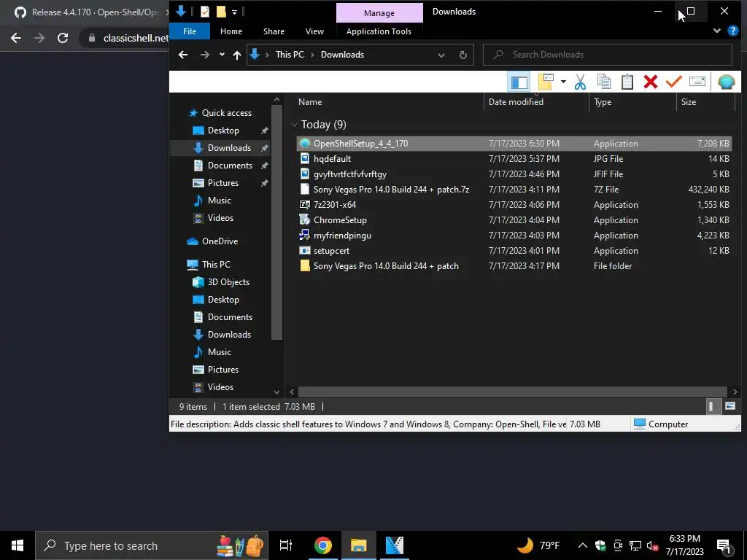
Task: Open the Windows Start menu
Action: point(18,545)
